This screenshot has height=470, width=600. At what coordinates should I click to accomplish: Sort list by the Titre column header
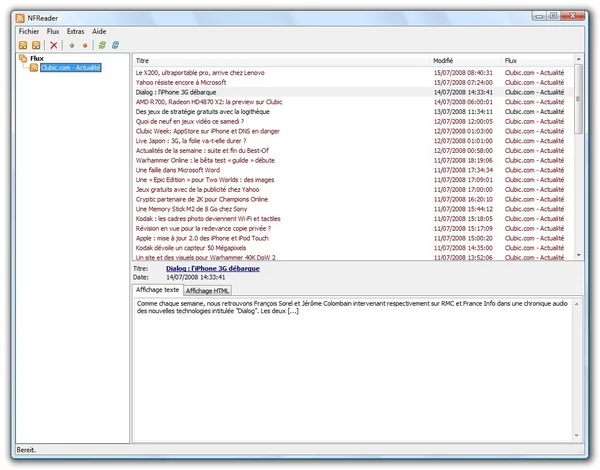pyautogui.click(x=282, y=60)
